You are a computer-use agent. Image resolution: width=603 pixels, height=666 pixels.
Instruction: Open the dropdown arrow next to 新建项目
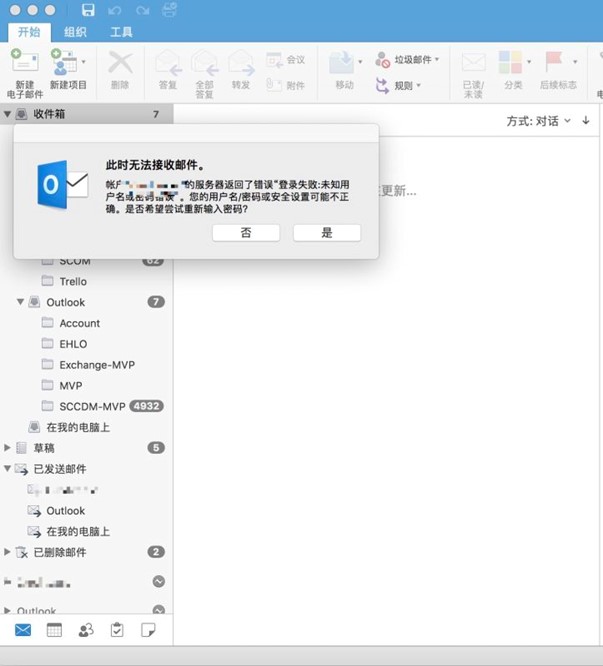(x=84, y=62)
